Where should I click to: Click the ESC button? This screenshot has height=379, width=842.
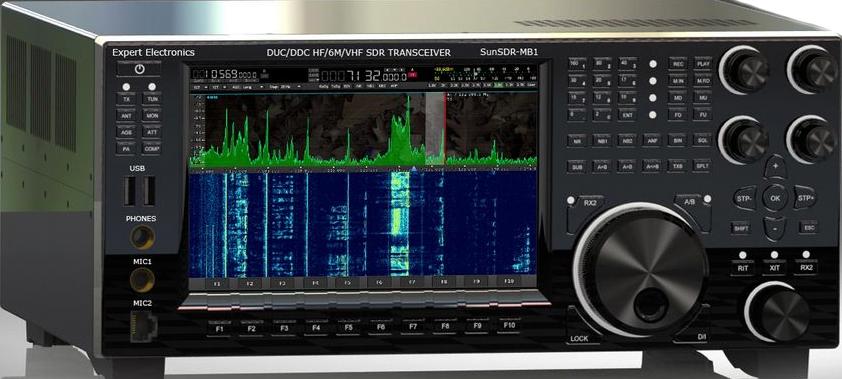[809, 227]
